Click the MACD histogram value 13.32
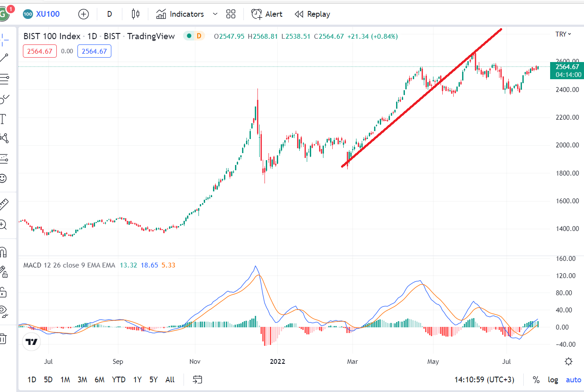The width and height of the screenshot is (584, 392). point(129,265)
